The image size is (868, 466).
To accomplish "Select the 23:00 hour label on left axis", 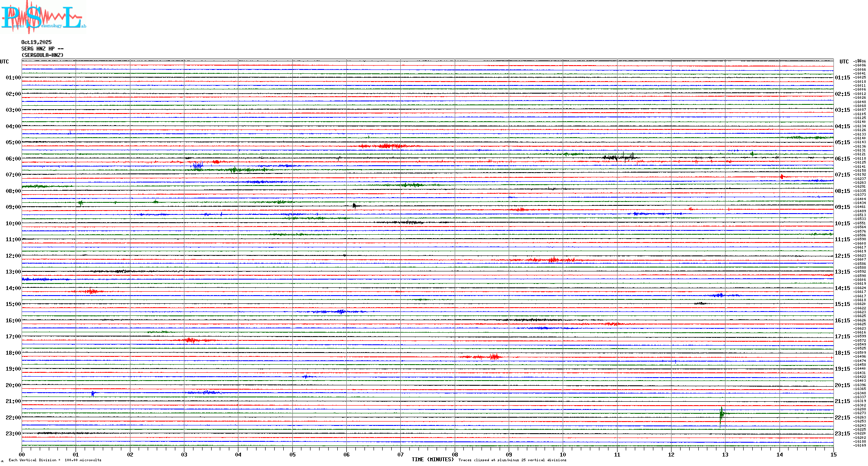I will coord(13,434).
